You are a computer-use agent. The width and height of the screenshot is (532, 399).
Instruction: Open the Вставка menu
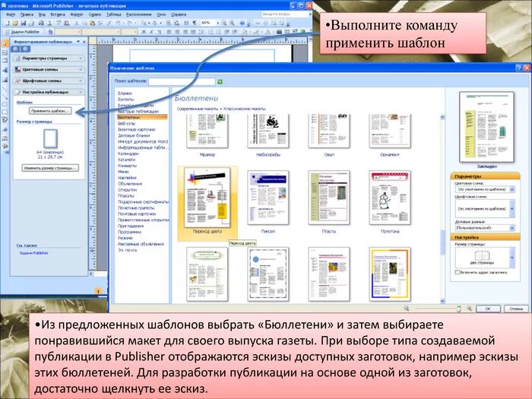(x=58, y=14)
